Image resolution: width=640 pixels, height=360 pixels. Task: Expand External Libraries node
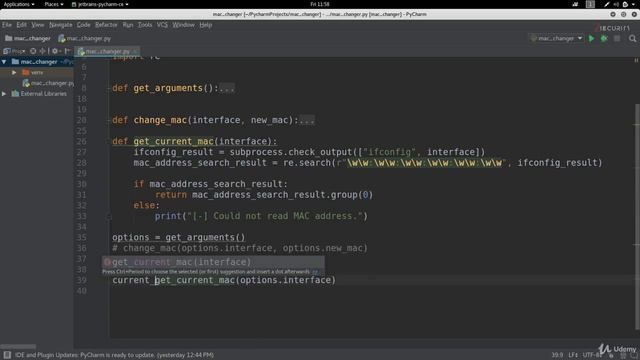pyautogui.click(x=4, y=93)
